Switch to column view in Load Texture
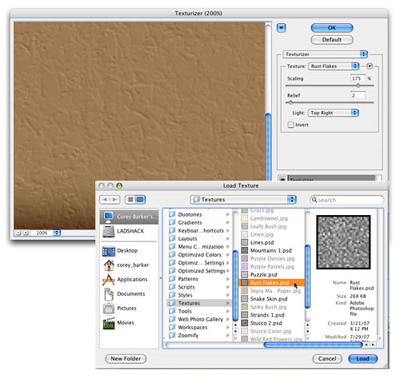Image resolution: width=400 pixels, height=378 pixels. [140, 200]
